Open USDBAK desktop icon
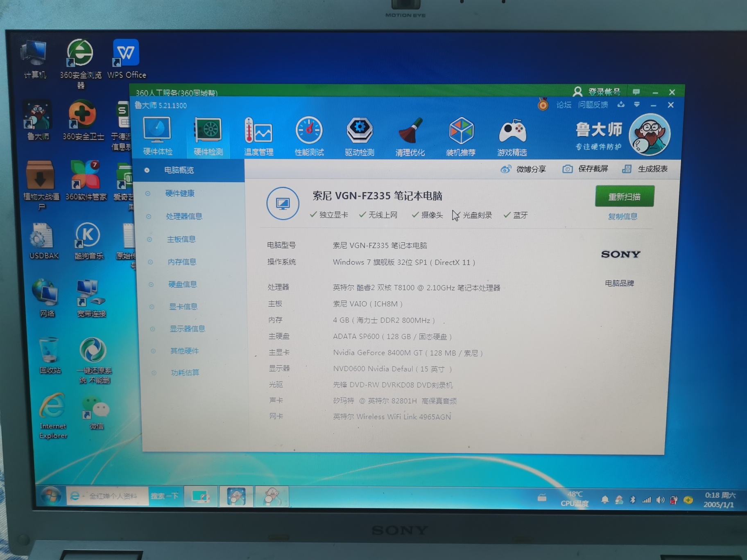The height and width of the screenshot is (560, 747). (43, 241)
